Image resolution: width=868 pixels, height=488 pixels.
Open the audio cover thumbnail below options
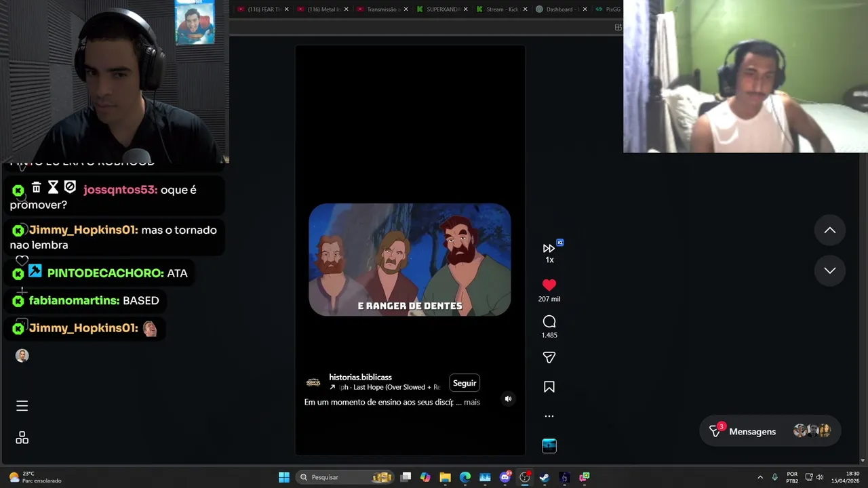[x=549, y=445]
